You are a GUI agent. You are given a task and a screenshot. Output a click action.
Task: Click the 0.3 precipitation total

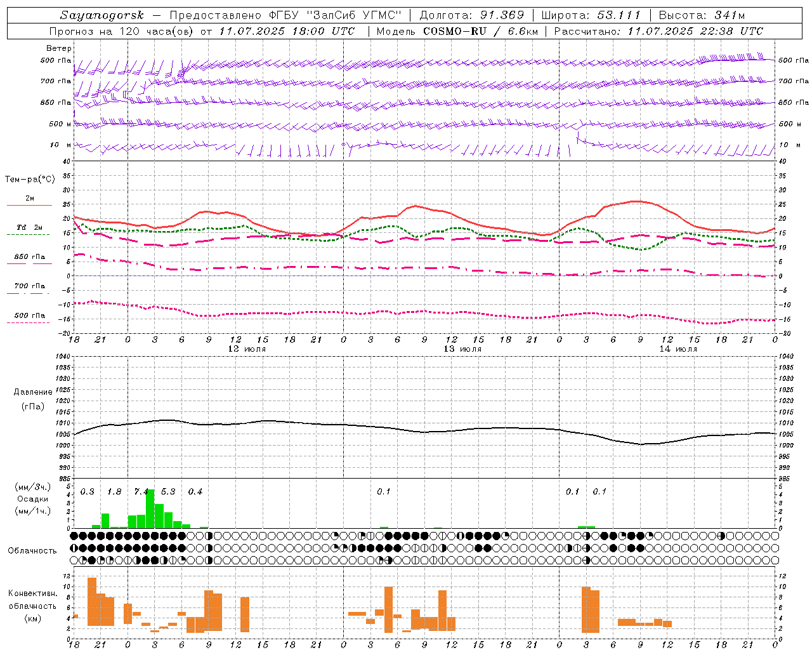88,492
